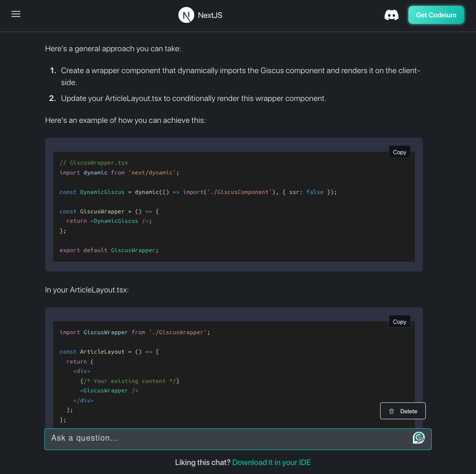Open the hamburger navigation menu
This screenshot has width=476, height=474.
tap(16, 14)
